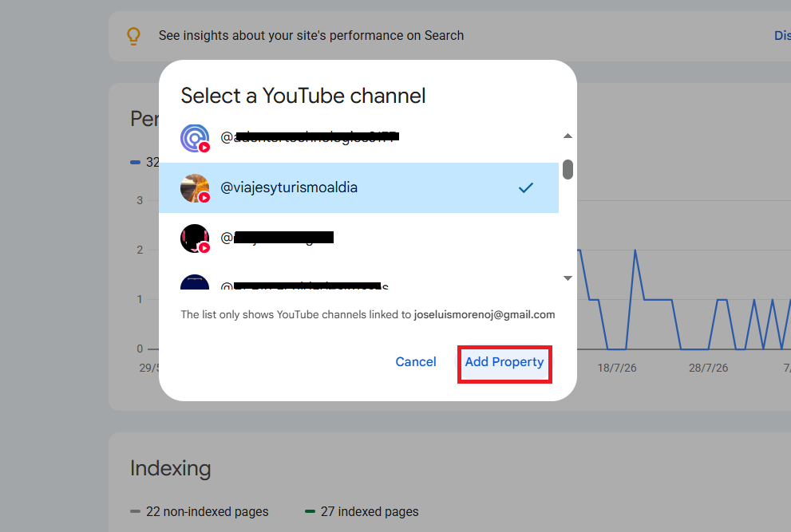Click the 28/7/26 date label on chart
Screen dimensions: 791x532
click(708, 368)
